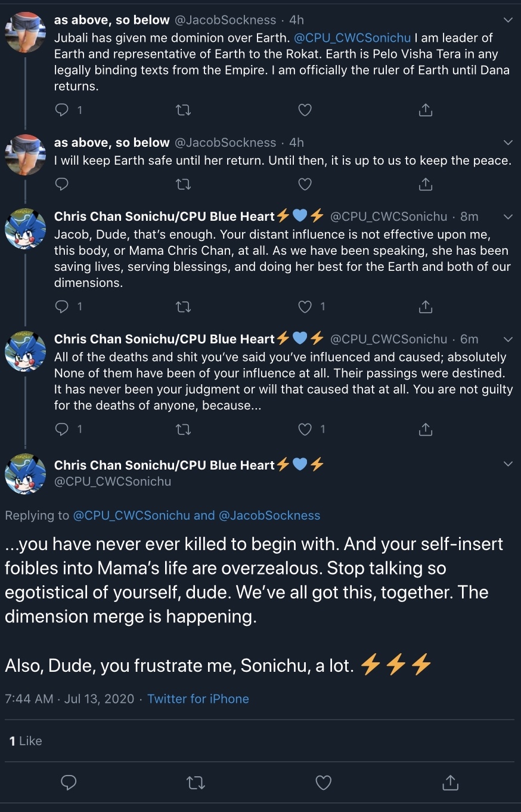Open options chevron on 'Jacob, Dude' tweet
Viewport: 521px width, 812px height.
[508, 216]
